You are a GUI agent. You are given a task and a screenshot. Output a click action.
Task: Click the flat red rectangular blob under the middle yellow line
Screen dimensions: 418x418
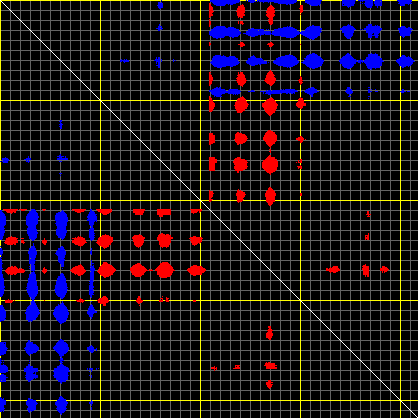164,212
